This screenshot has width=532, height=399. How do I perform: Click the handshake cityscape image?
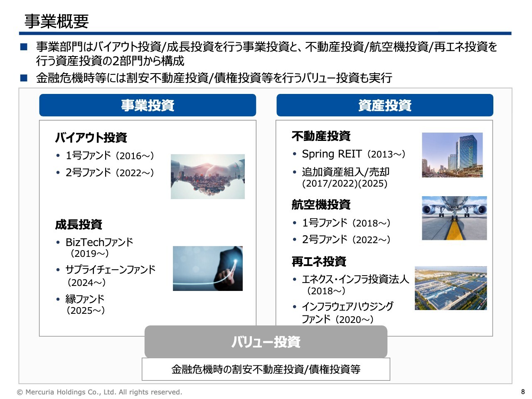(x=207, y=176)
